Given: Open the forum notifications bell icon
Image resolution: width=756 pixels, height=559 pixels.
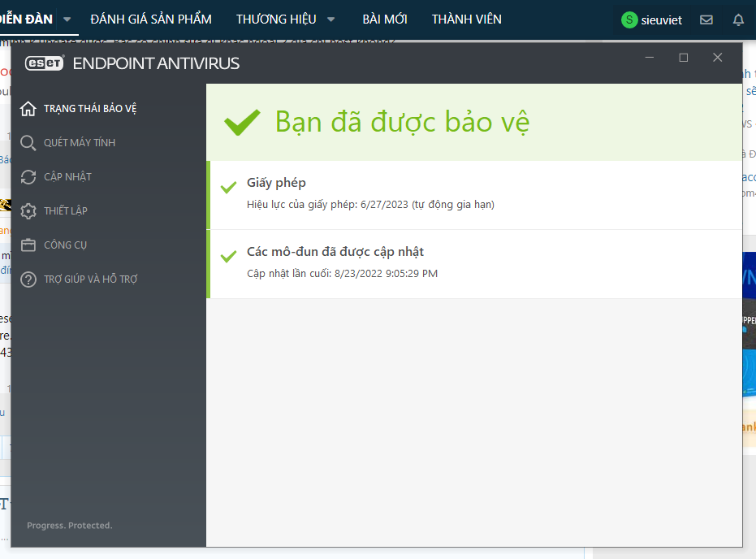Looking at the screenshot, I should pyautogui.click(x=738, y=19).
